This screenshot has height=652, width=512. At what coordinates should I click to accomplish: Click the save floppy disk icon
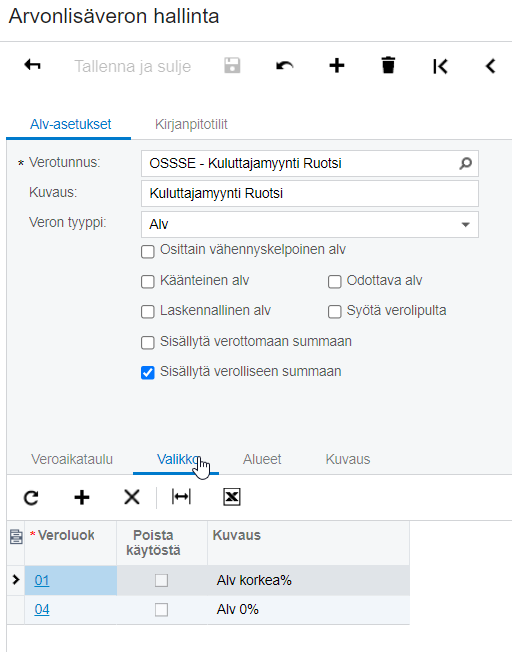click(232, 65)
